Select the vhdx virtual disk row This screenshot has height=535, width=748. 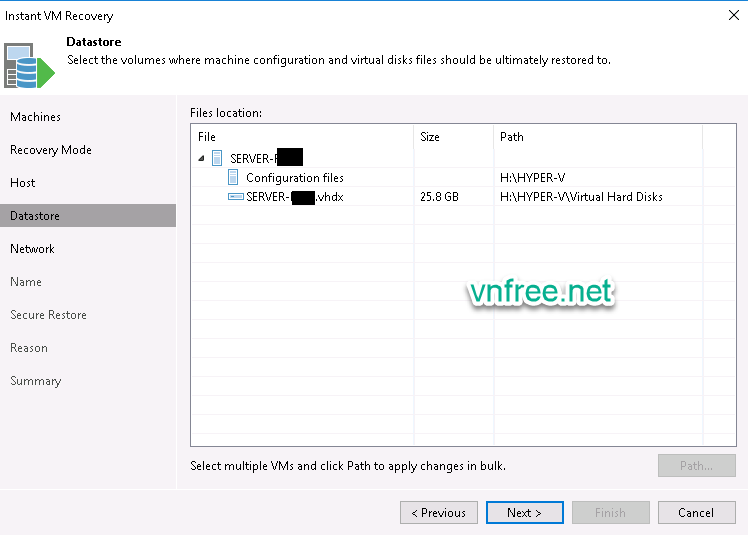click(295, 197)
